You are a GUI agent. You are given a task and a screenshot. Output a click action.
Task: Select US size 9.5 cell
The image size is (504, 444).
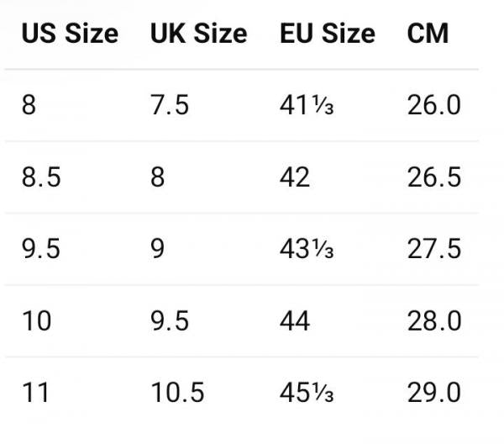click(x=41, y=249)
